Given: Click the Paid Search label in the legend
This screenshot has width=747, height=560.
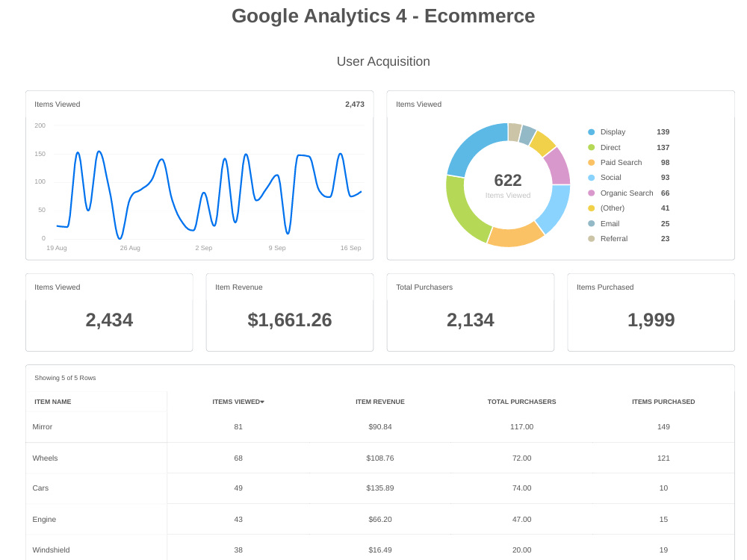Looking at the screenshot, I should (621, 162).
